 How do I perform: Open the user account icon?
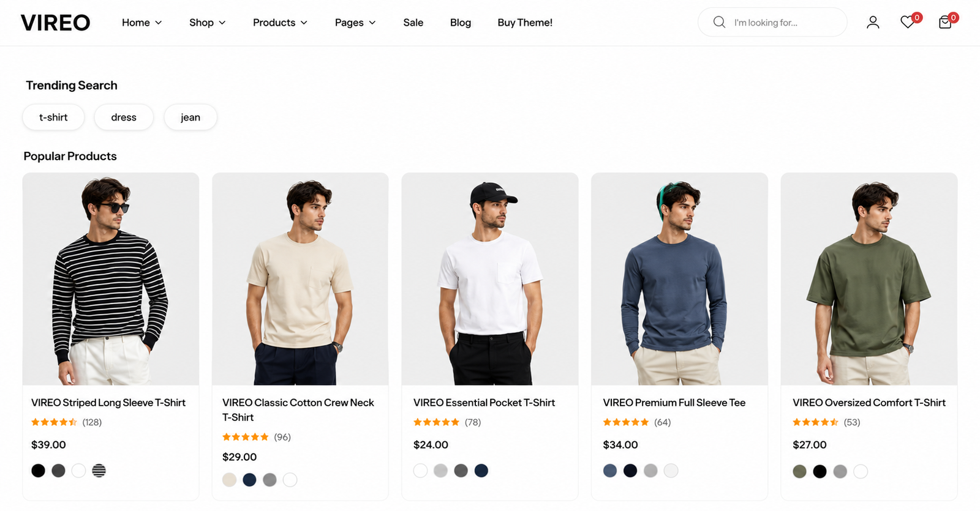873,23
